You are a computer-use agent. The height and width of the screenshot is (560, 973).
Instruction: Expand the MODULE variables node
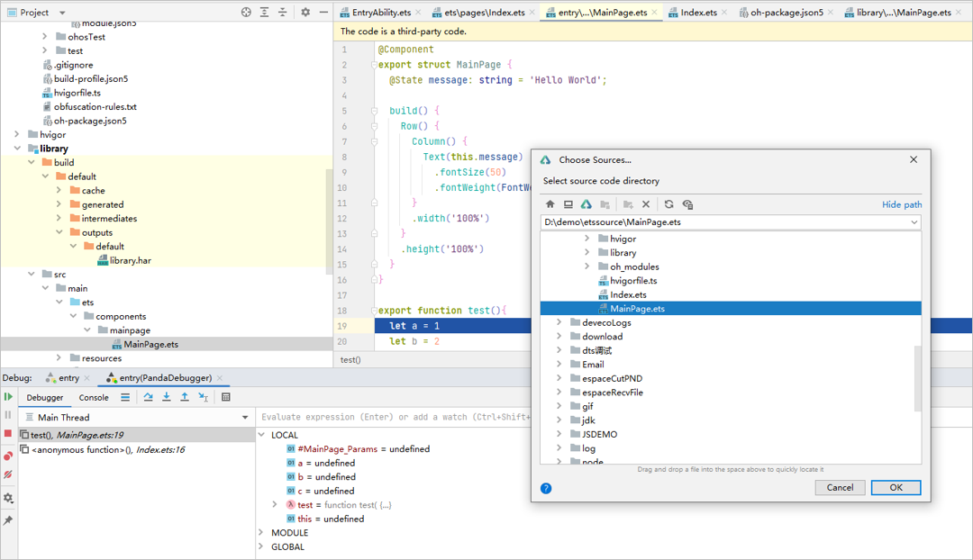point(262,533)
